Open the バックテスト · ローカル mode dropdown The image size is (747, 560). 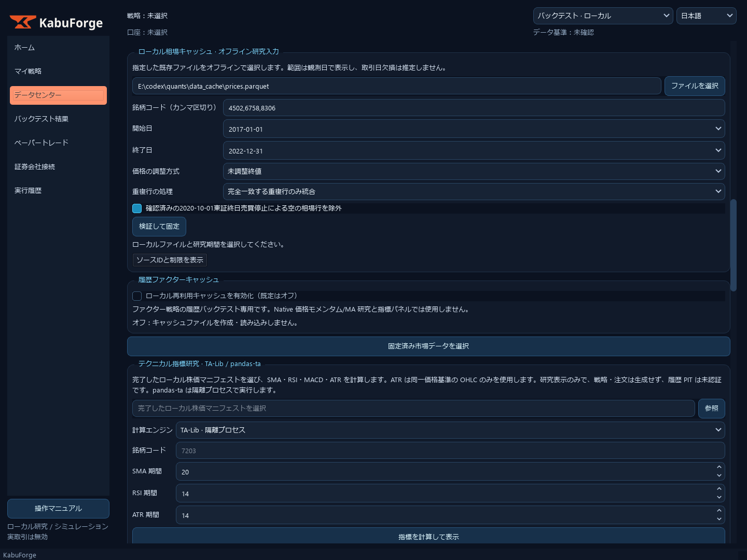pos(603,16)
